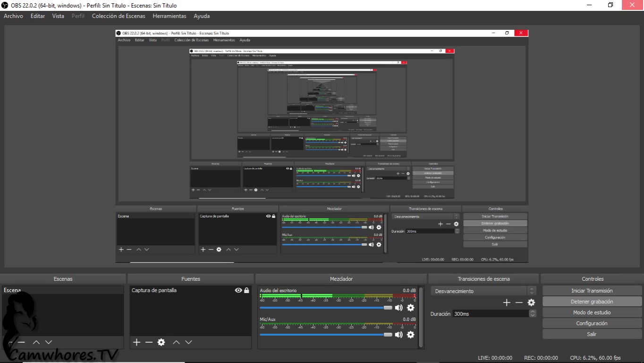Viewport: 644px width, 363px height.
Task: Mute the Audio del escritorio speaker
Action: click(x=399, y=308)
